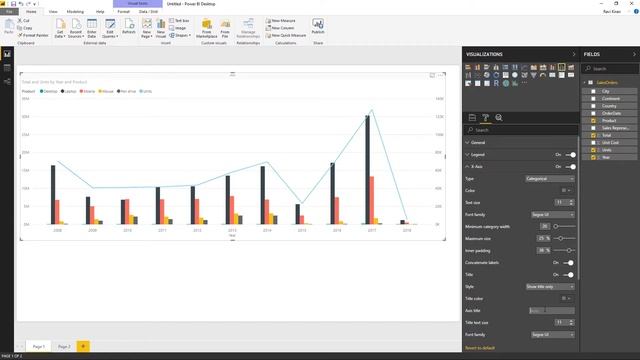640x360 pixels.
Task: Collapse the Visualizations pane chevron
Action: coord(573,54)
